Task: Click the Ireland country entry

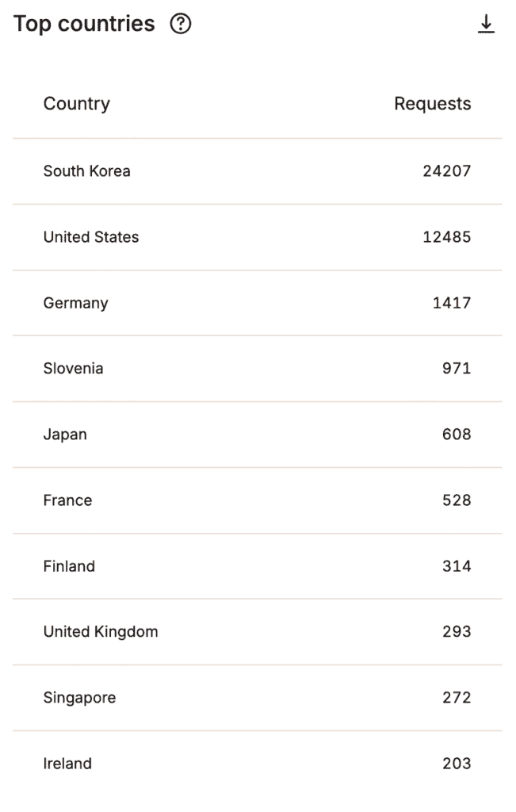Action: pyautogui.click(x=68, y=764)
